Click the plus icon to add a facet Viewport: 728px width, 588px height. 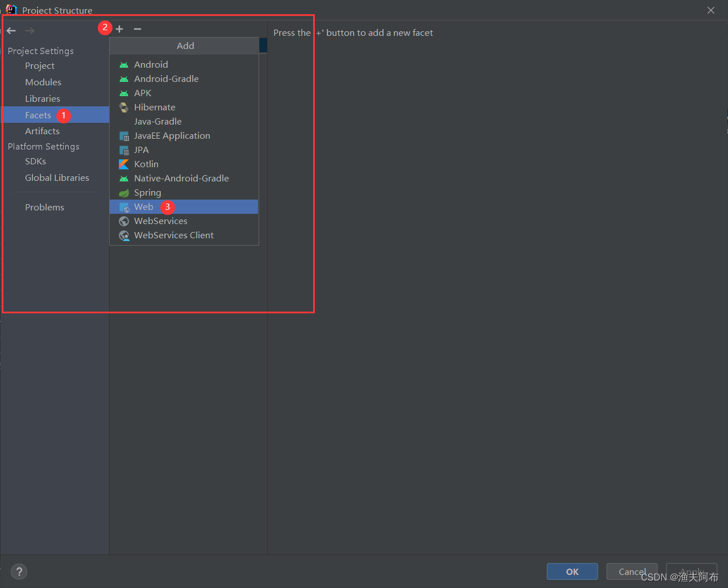tap(119, 28)
